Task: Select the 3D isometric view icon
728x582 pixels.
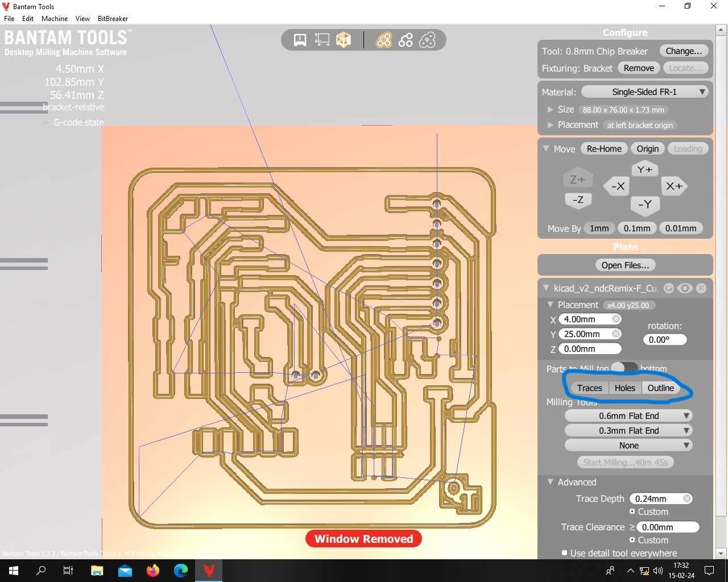Action: pos(344,40)
